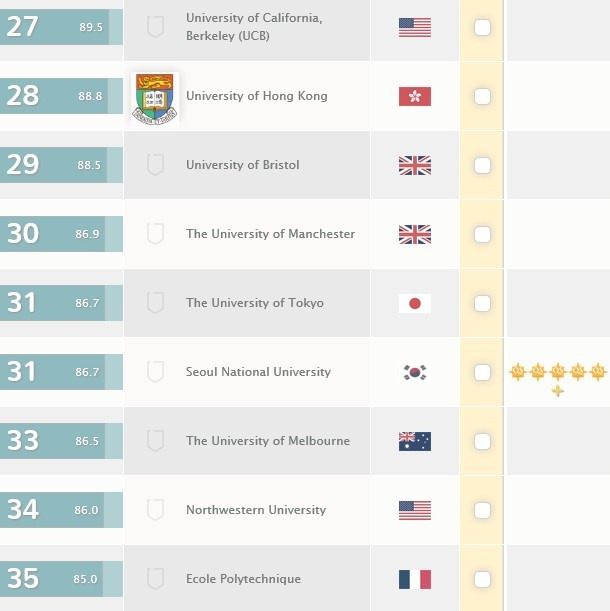Click the placeholder shield icon for Northwestern University
Screen dimensions: 610x611
click(x=155, y=510)
